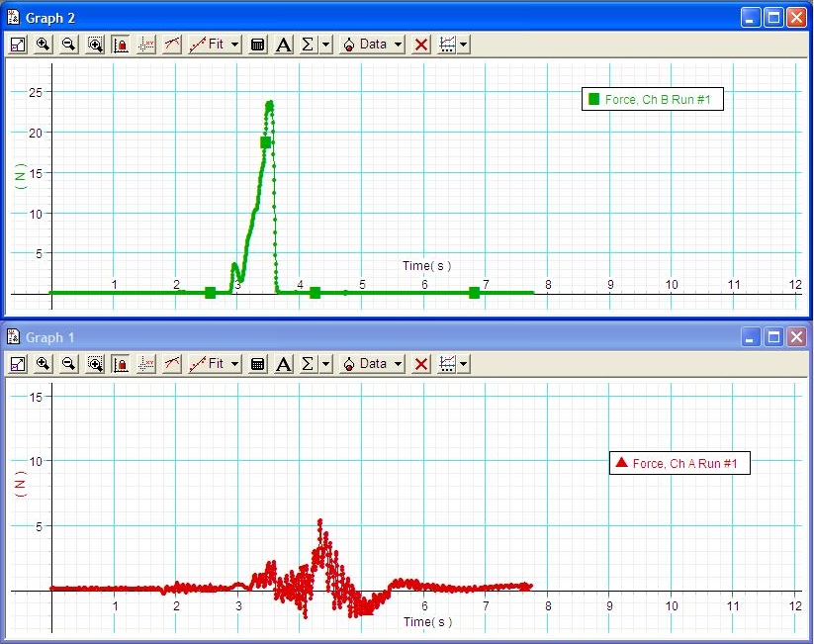Click y-axis value 25 in Graph 2
The image size is (814, 644).
(36, 93)
